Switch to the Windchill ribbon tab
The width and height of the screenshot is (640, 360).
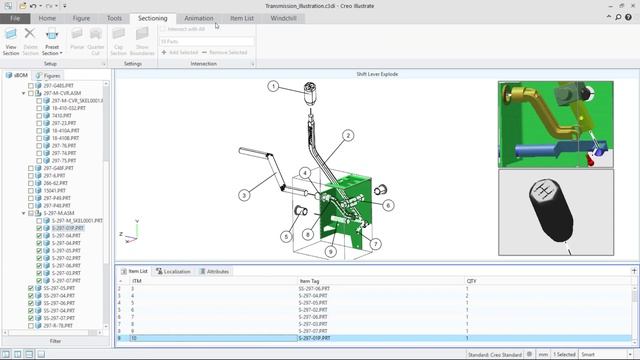(283, 18)
